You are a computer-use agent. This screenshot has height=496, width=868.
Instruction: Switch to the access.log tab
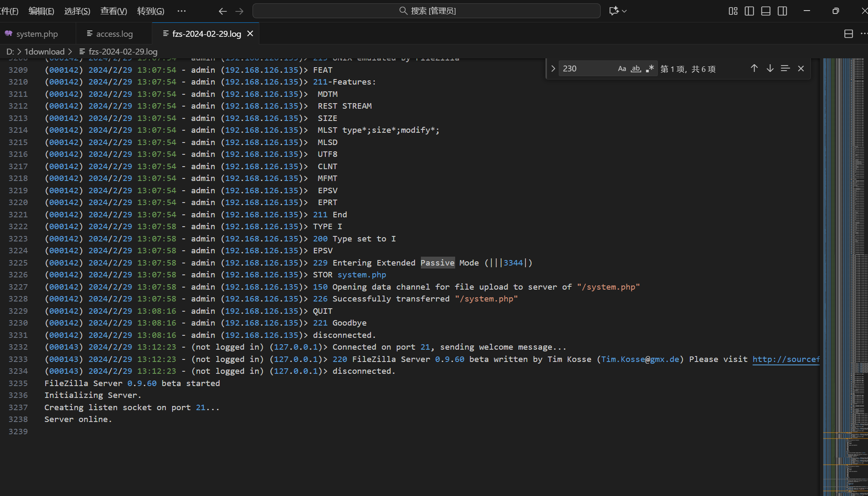(114, 34)
